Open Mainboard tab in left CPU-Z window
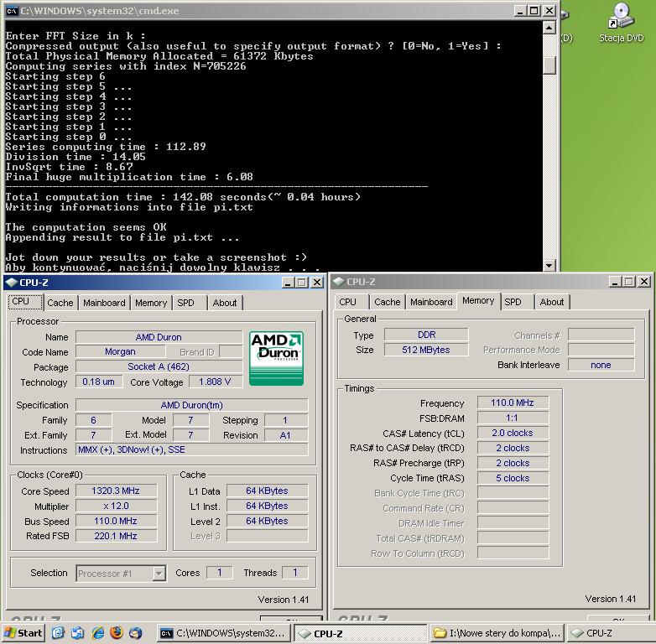 pos(104,303)
